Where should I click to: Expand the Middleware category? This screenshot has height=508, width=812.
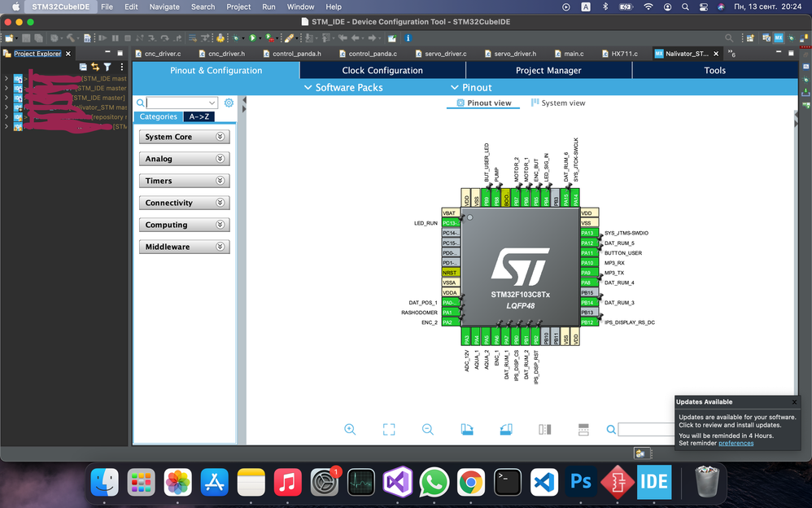(185, 247)
